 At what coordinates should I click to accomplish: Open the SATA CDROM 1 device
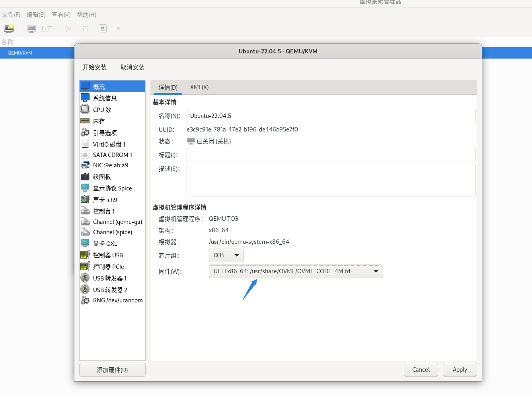point(112,155)
